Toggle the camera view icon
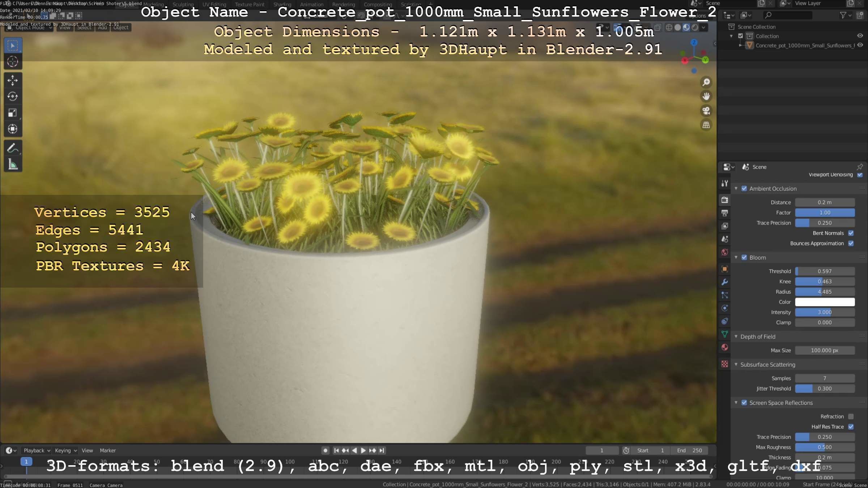This screenshot has width=868, height=488. tap(706, 111)
